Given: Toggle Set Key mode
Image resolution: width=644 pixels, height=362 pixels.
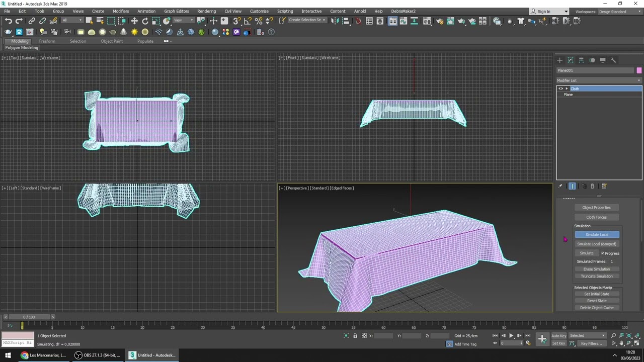Looking at the screenshot, I should [x=559, y=343].
